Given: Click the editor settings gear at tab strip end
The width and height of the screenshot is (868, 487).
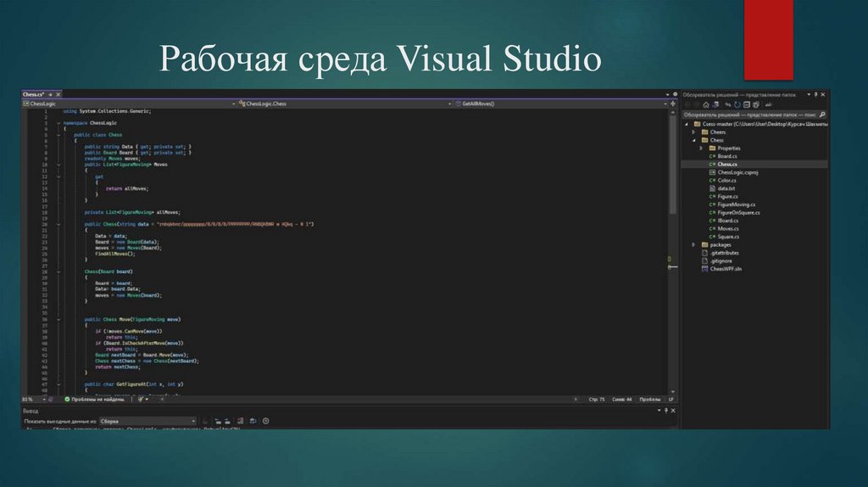Looking at the screenshot, I should click(675, 95).
